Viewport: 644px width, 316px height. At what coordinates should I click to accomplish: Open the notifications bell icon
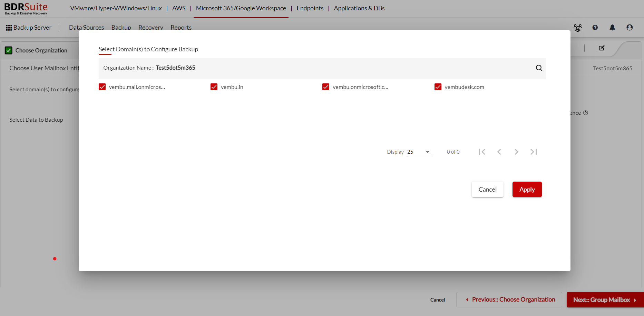pyautogui.click(x=612, y=28)
